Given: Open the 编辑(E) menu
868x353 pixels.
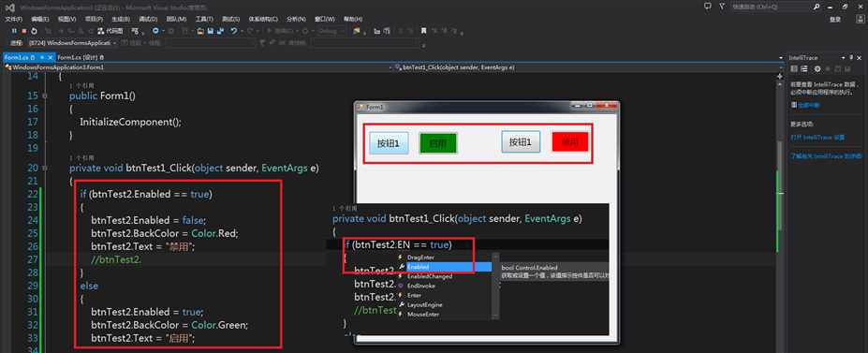Looking at the screenshot, I should (x=40, y=19).
